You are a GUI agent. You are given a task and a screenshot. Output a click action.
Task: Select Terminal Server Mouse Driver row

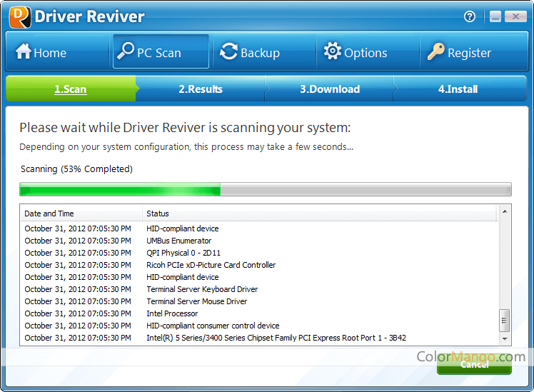click(x=260, y=301)
